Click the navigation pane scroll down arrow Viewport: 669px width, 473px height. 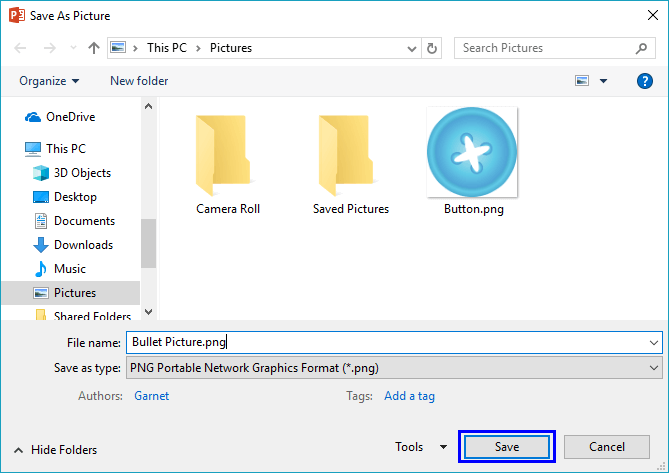pos(148,312)
